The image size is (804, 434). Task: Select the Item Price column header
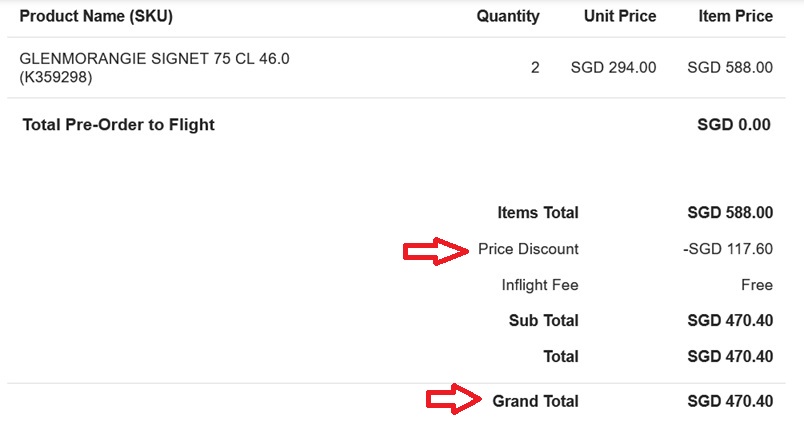click(735, 16)
